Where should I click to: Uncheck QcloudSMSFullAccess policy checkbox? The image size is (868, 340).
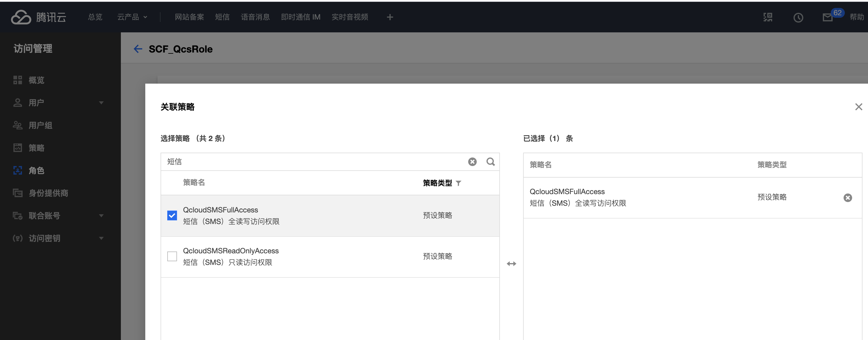pyautogui.click(x=172, y=216)
